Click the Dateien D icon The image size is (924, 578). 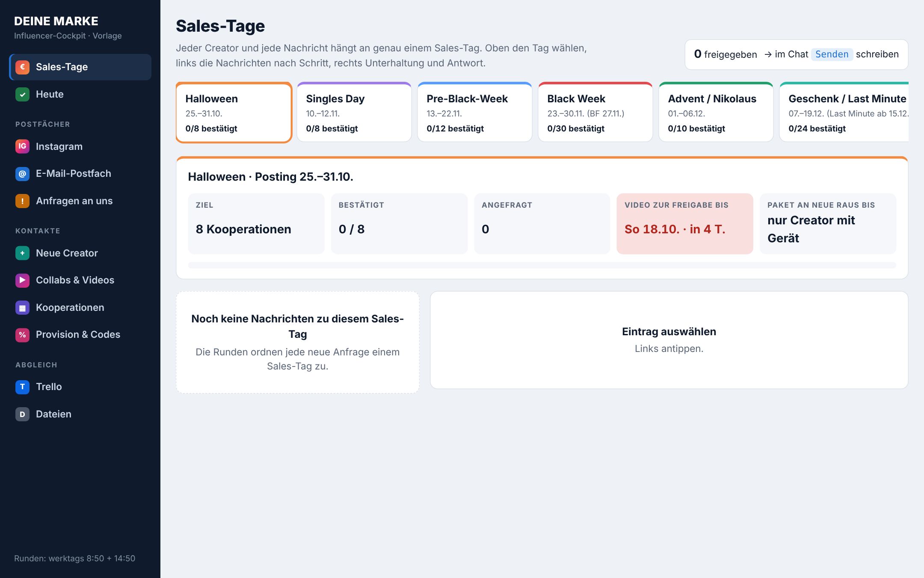click(22, 414)
